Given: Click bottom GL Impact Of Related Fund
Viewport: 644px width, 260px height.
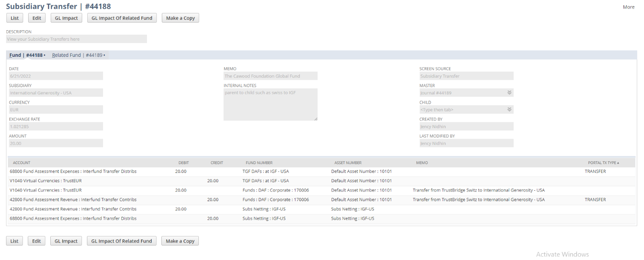Looking at the screenshot, I should [x=122, y=241].
